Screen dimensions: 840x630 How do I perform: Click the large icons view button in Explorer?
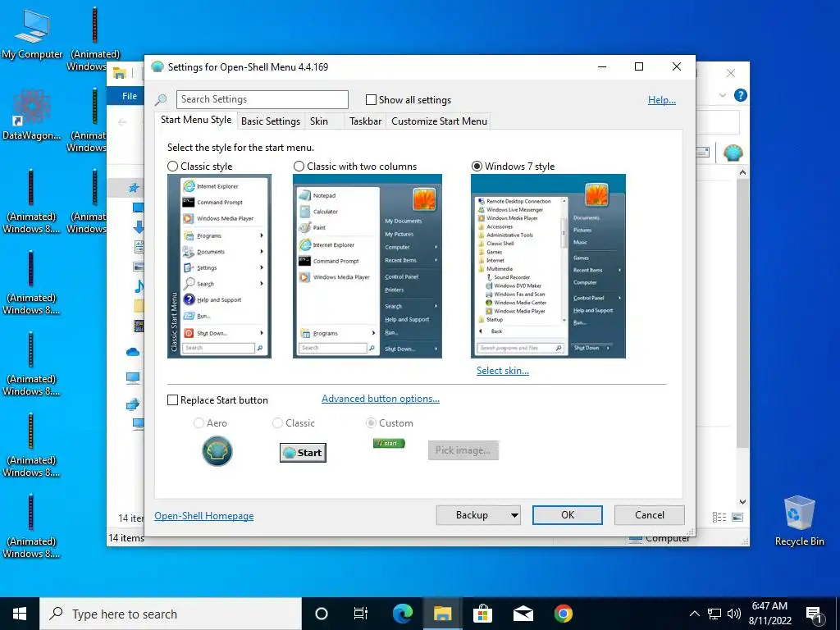(x=737, y=517)
